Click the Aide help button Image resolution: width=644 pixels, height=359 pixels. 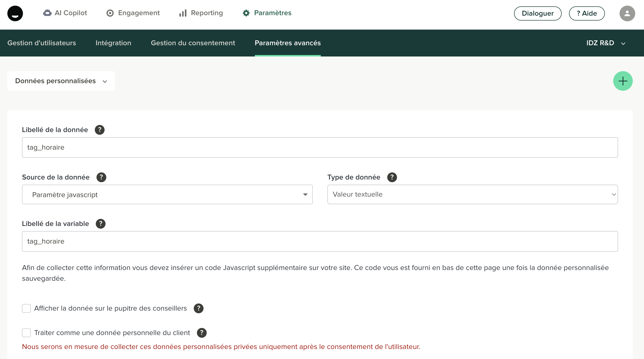pyautogui.click(x=587, y=13)
